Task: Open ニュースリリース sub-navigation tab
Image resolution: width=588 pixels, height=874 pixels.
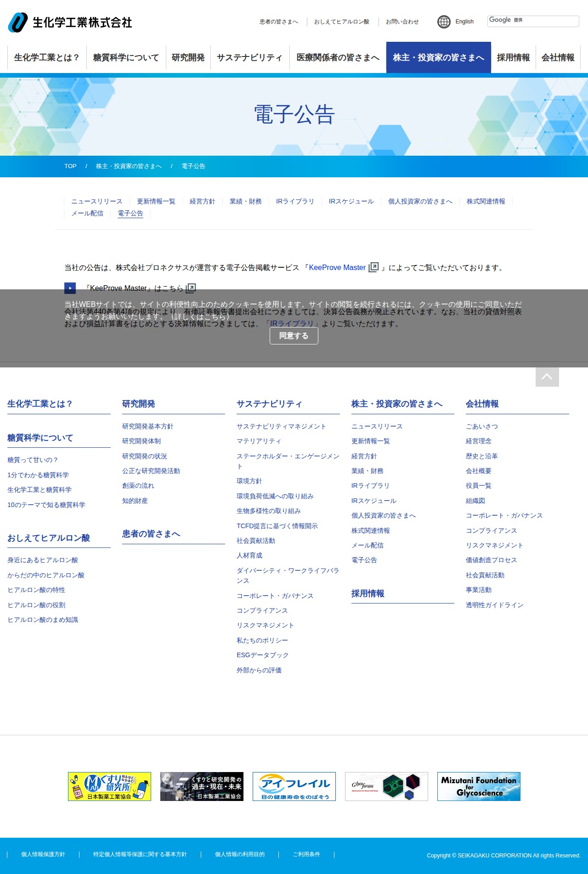Action: click(x=97, y=201)
